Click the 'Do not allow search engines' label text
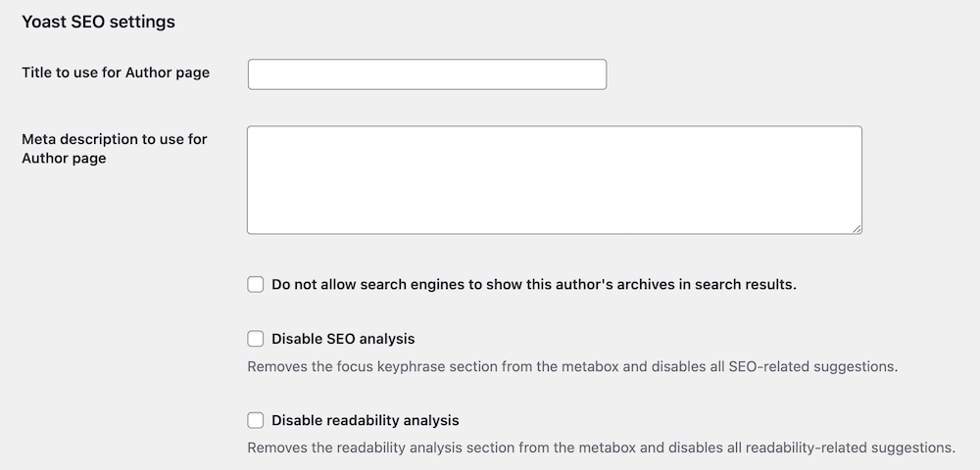Viewport: 980px width, 470px height. [x=534, y=285]
